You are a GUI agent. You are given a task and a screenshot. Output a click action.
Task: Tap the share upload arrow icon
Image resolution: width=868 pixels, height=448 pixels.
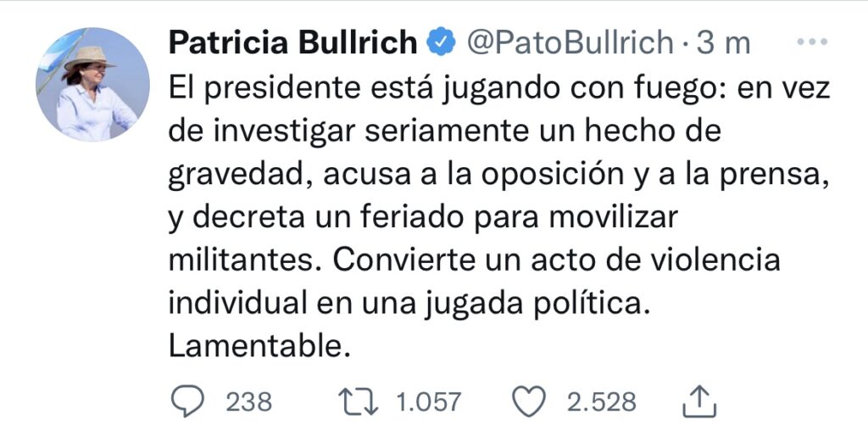pos(698,400)
